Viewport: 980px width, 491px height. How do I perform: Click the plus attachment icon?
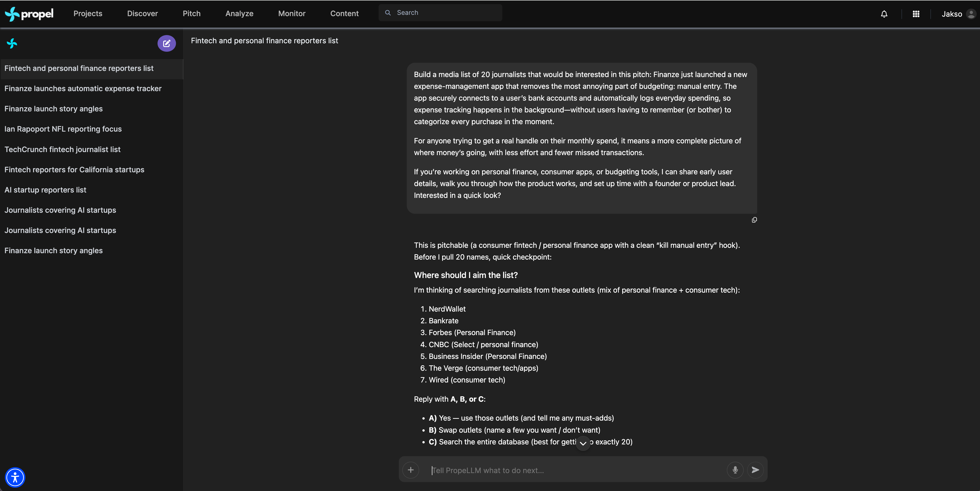(411, 470)
